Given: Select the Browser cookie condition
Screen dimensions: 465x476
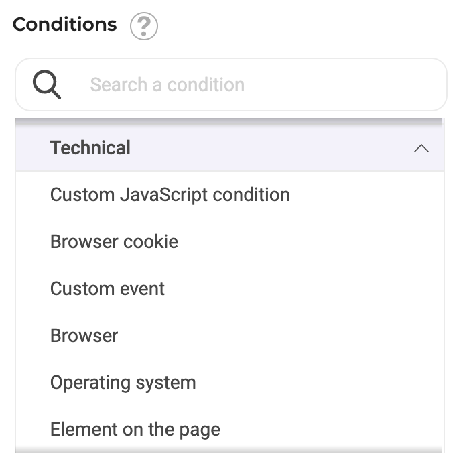Looking at the screenshot, I should (x=230, y=241).
